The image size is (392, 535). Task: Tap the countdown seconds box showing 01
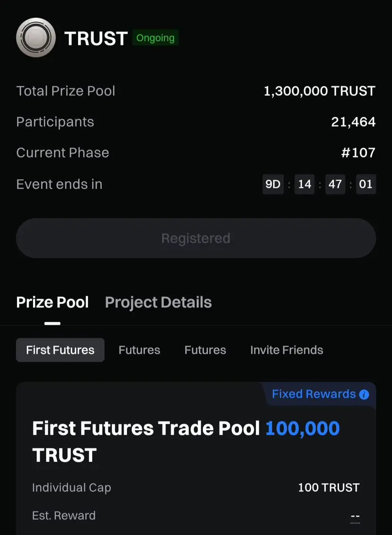coord(366,184)
